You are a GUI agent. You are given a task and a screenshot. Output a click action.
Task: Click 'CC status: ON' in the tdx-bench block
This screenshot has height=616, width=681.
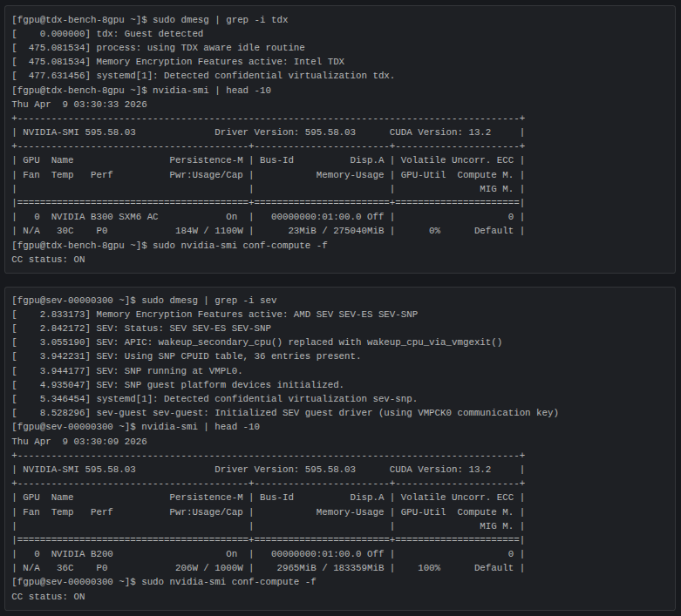coord(48,260)
